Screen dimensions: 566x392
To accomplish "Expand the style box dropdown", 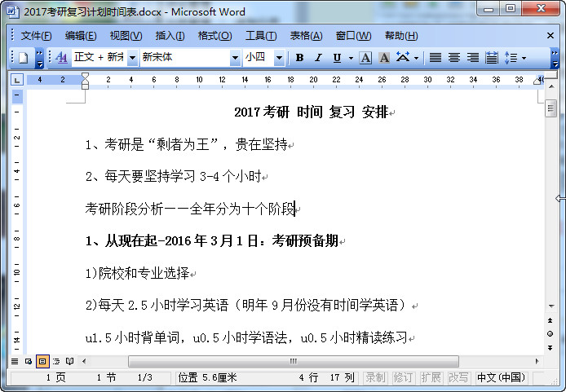I will click(x=132, y=58).
